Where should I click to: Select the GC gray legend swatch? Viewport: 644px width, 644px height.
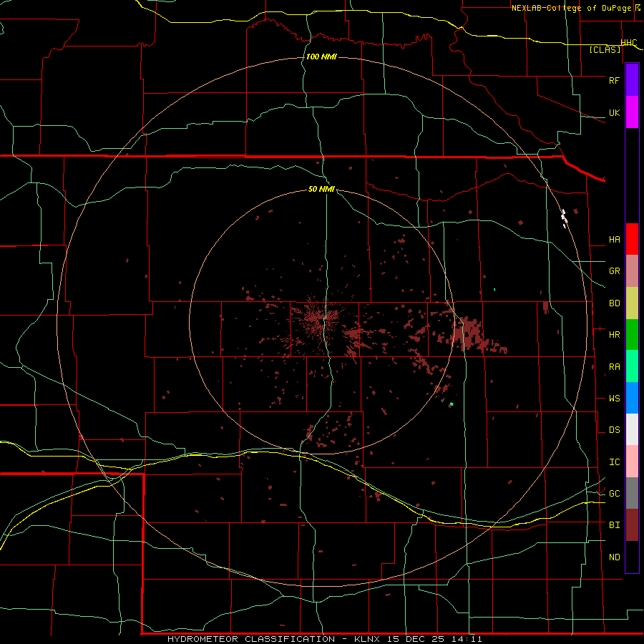[x=632, y=493]
